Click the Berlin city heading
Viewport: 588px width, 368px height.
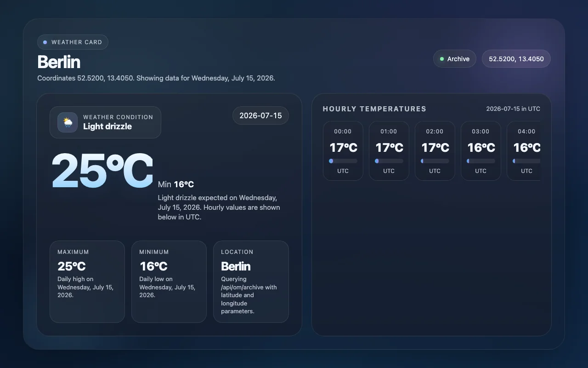pos(59,62)
